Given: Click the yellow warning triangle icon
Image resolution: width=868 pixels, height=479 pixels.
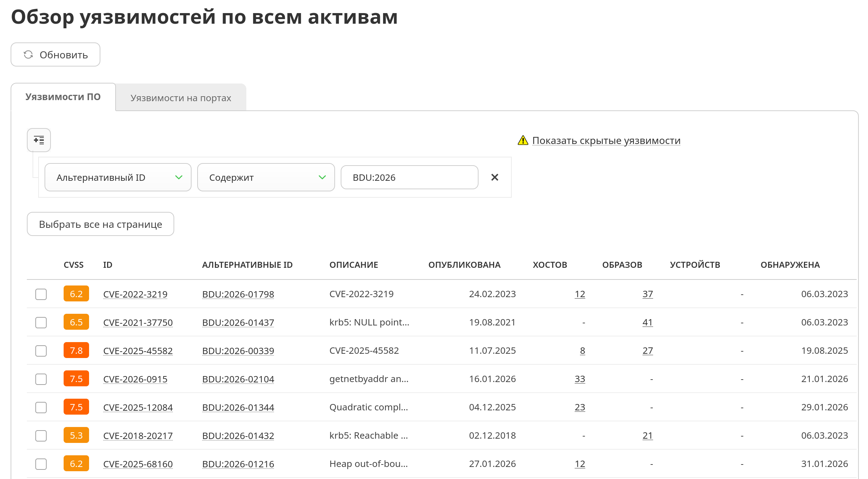Looking at the screenshot, I should point(523,140).
